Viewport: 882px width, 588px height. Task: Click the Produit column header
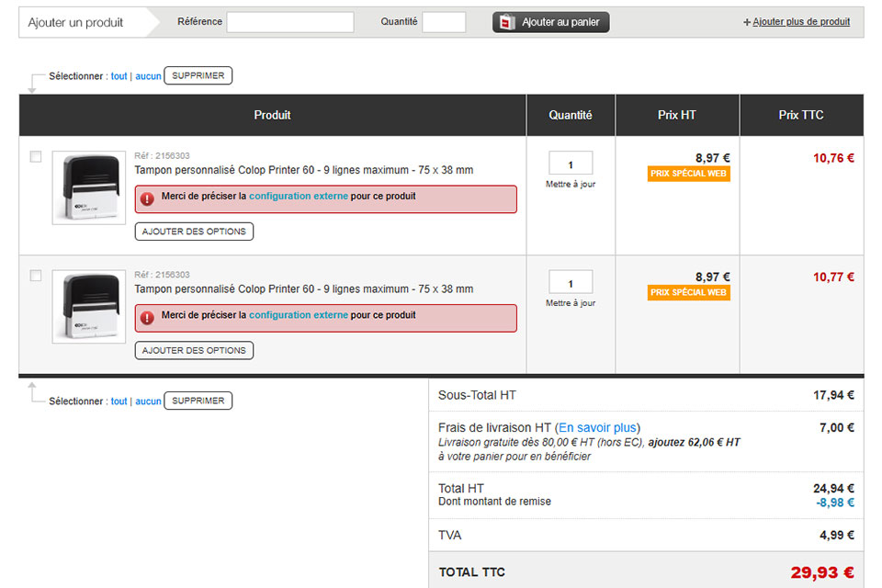pyautogui.click(x=272, y=116)
